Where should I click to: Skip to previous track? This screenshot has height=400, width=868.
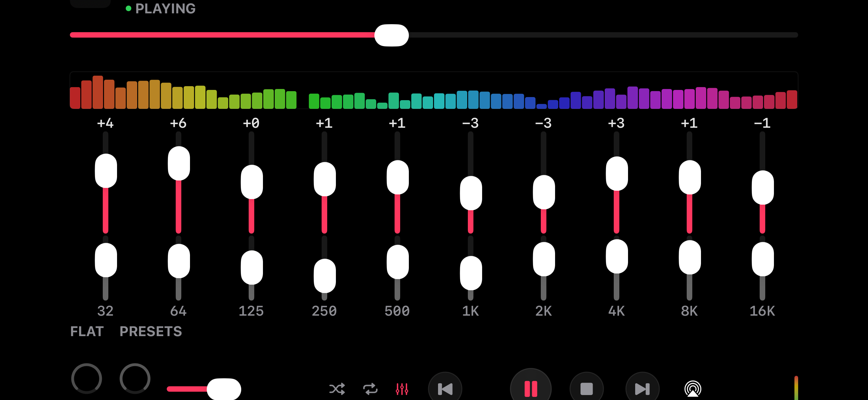tap(445, 389)
